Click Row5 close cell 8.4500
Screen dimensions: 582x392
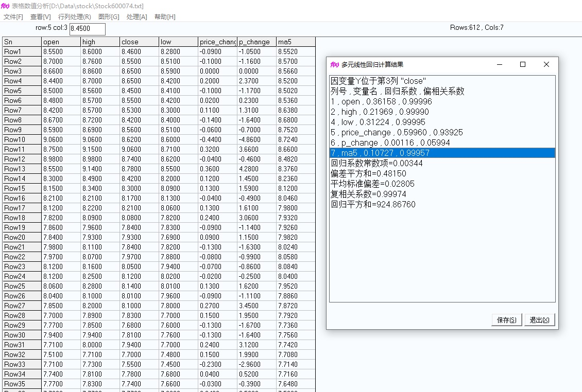139,91
